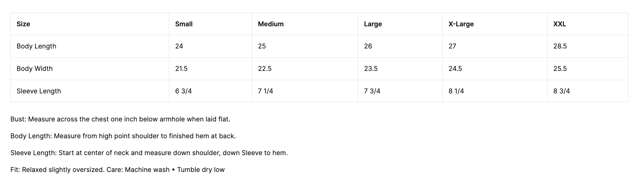Click the Large column header

point(372,24)
